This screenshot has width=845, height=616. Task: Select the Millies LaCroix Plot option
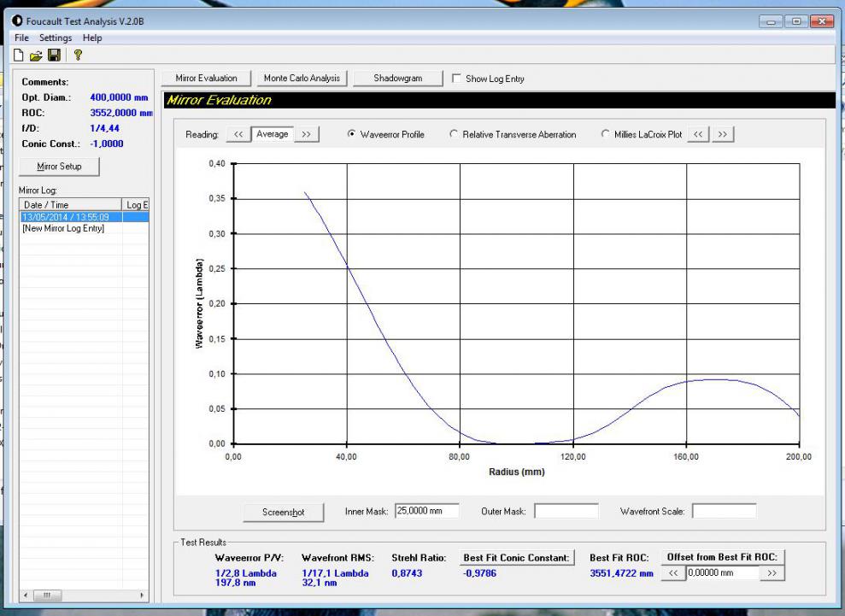605,133
